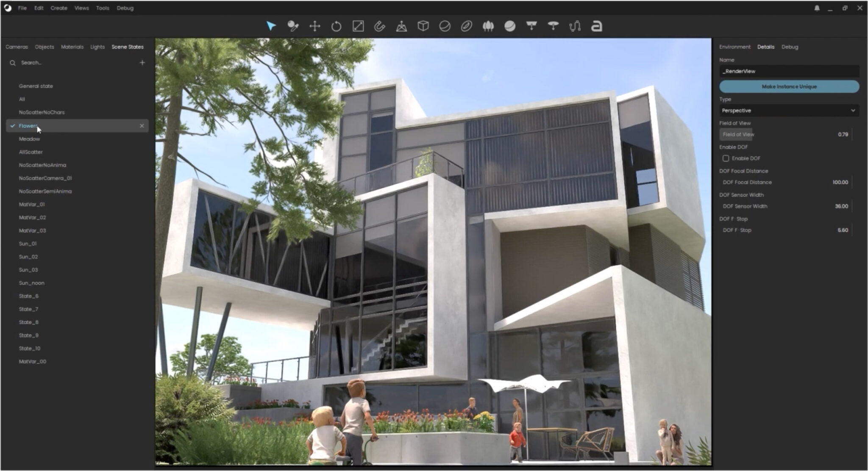The height and width of the screenshot is (471, 868).
Task: Open the Perspective type dropdown
Action: [789, 111]
